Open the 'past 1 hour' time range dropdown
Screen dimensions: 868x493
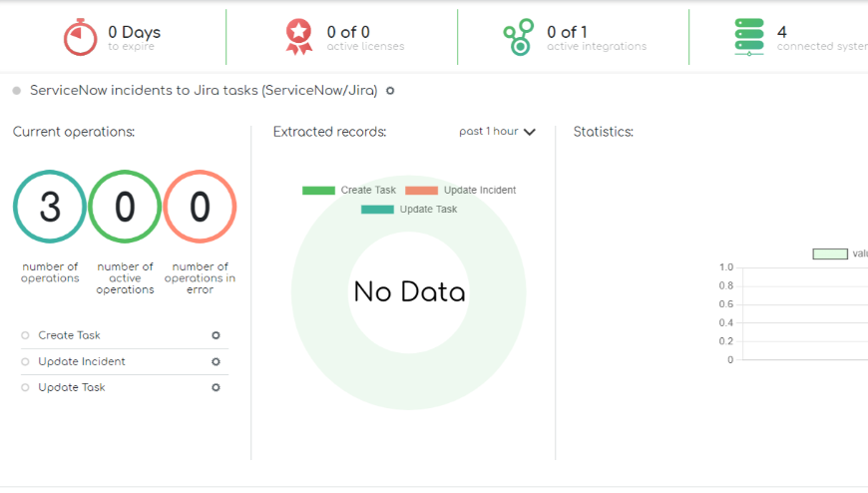[490, 132]
